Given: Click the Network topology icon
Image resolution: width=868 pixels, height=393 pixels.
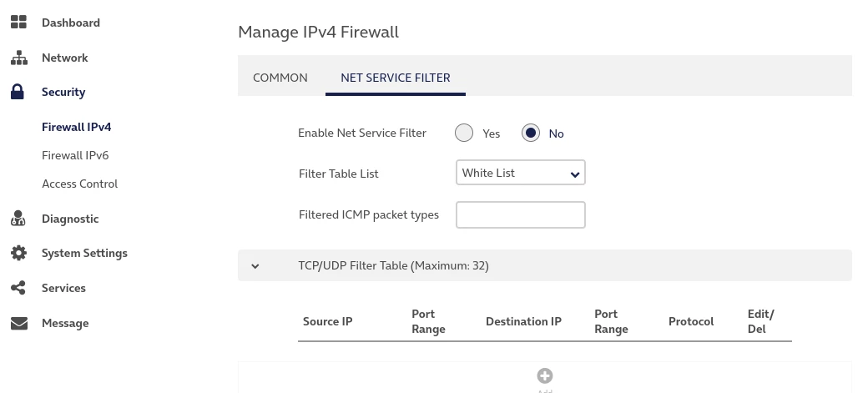Looking at the screenshot, I should pos(18,58).
